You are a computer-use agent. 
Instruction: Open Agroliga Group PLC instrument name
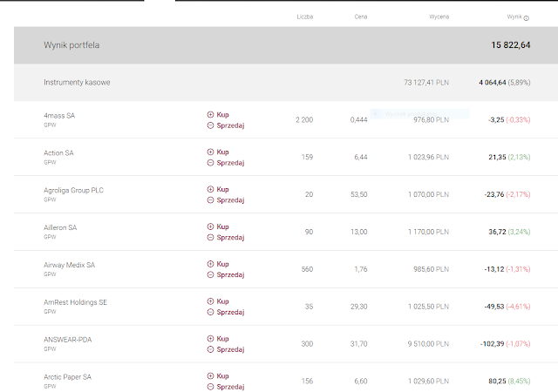point(73,190)
